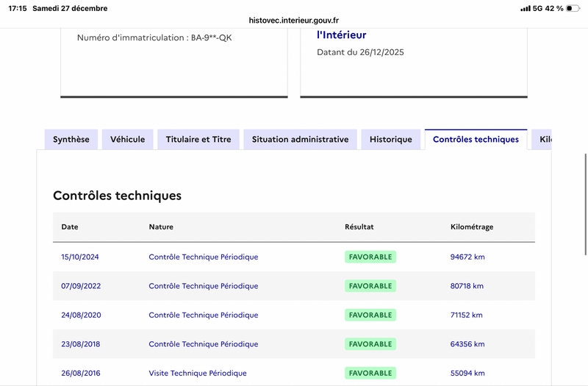The width and height of the screenshot is (588, 386).
Task: Select the Situation administrative tab
Action: point(300,140)
